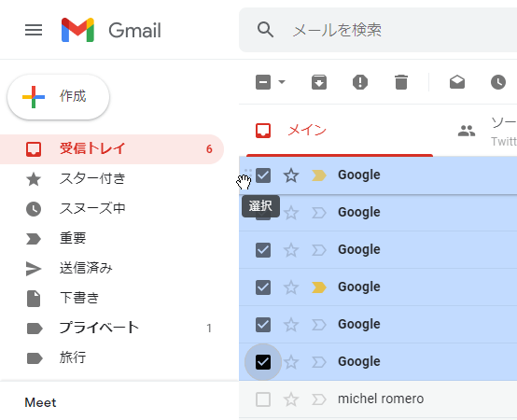Star the fifth Google email

pos(291,325)
